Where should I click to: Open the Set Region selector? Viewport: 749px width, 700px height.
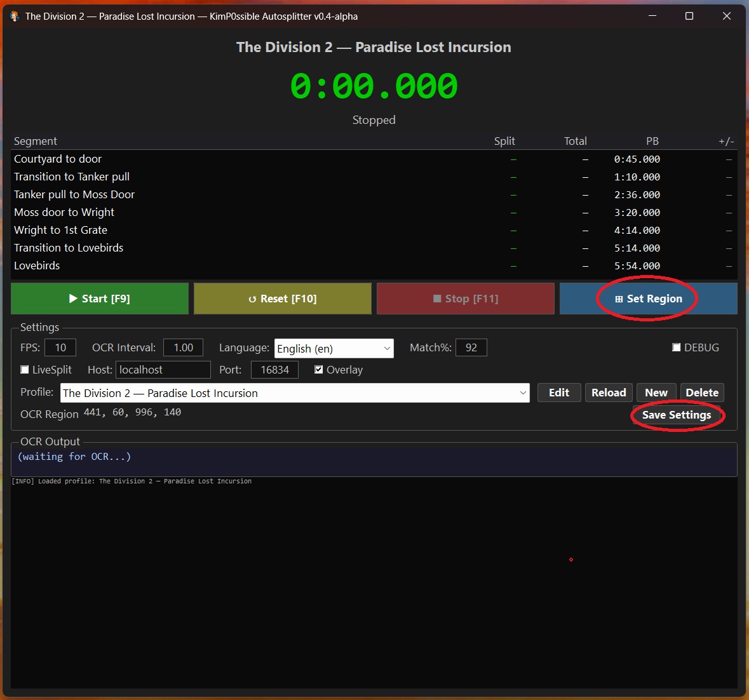point(648,299)
